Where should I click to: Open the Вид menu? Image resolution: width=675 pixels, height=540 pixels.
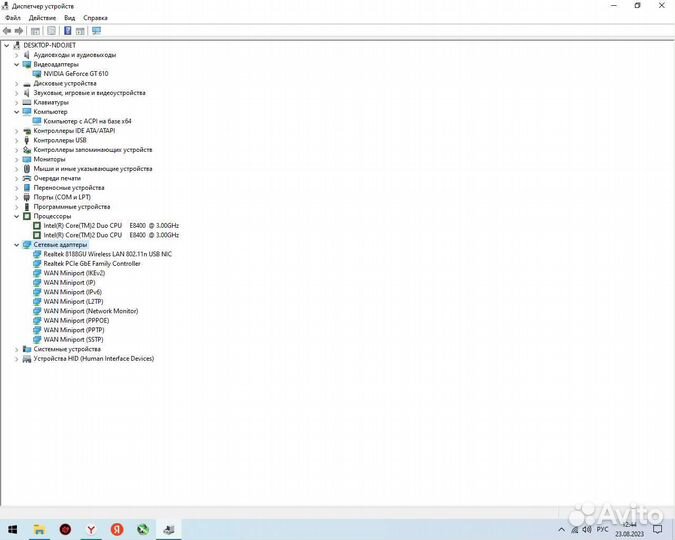tap(69, 18)
